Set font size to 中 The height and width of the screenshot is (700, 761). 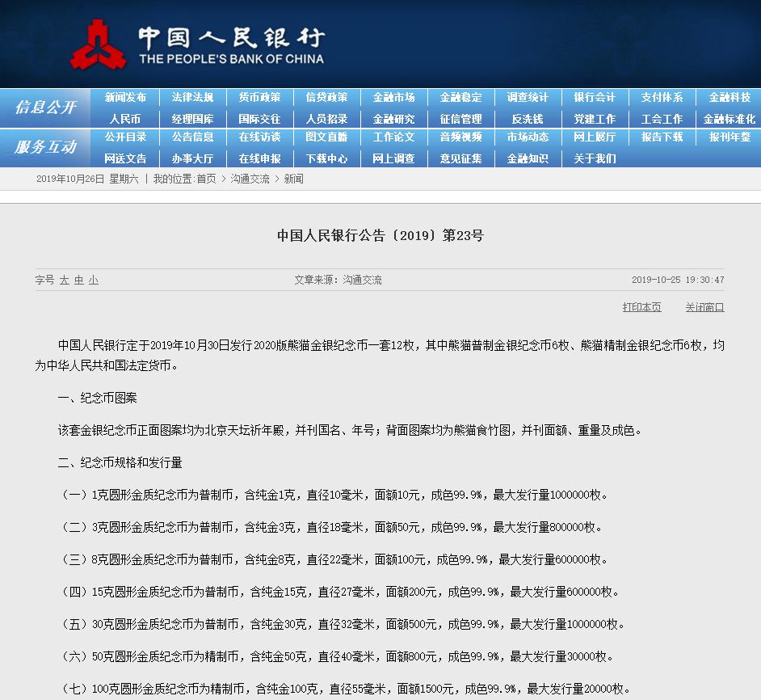[79, 280]
